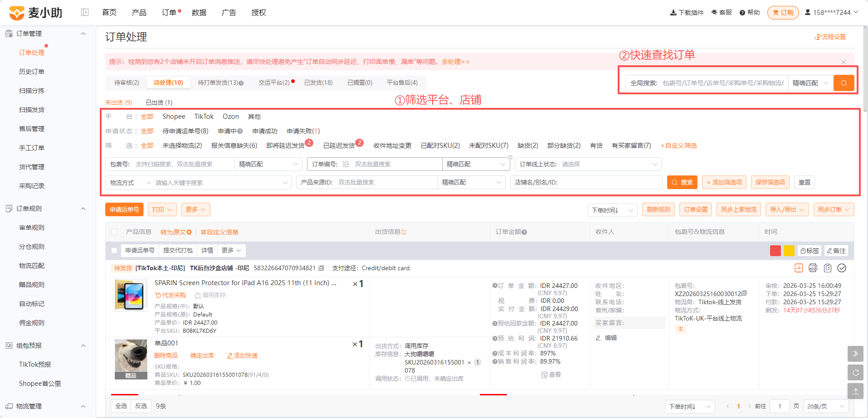Open the 同步订单 dropdown

pos(834,209)
